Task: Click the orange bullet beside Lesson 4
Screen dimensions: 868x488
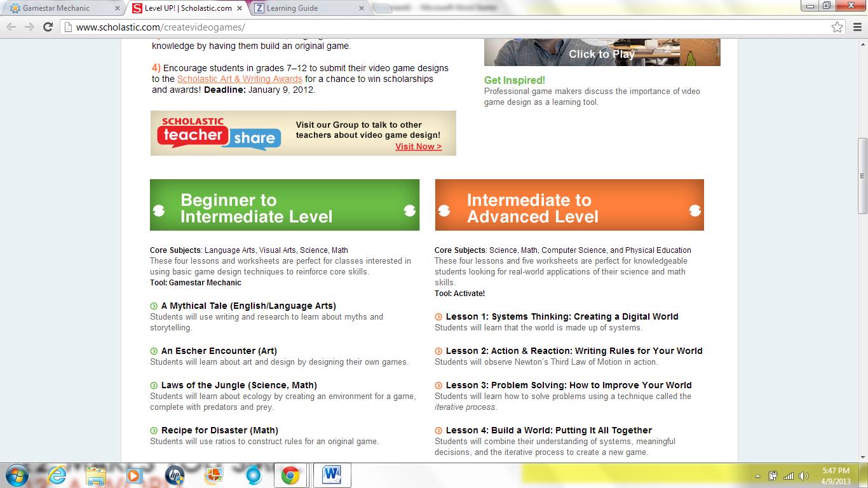Action: point(438,431)
